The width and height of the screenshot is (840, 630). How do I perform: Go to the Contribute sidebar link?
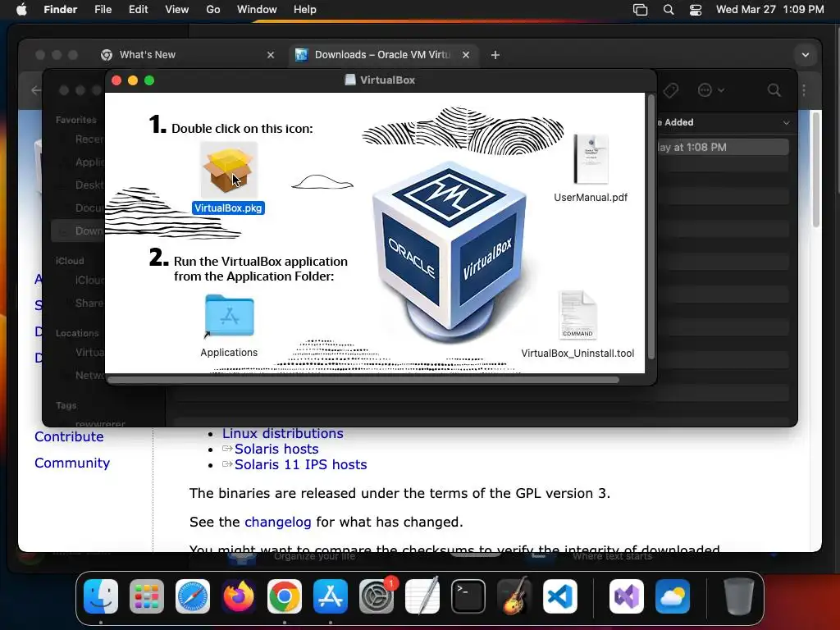(x=69, y=436)
